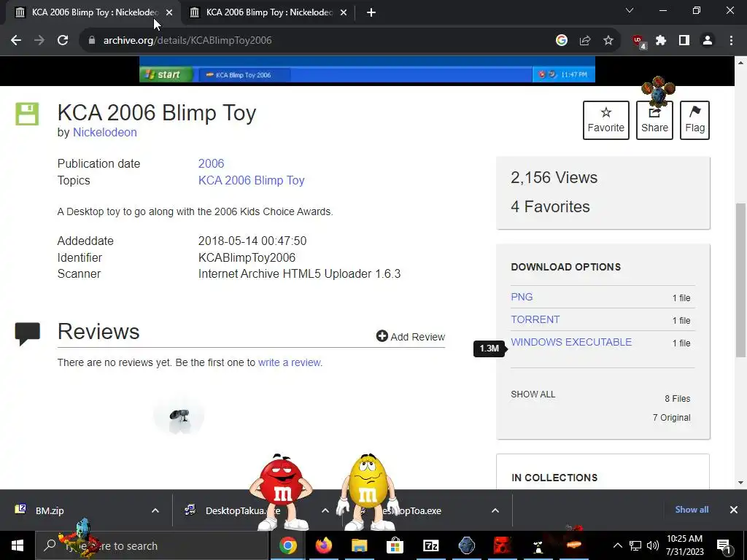The height and width of the screenshot is (560, 747).
Task: Click the browser forward arrow
Action: 39,41
